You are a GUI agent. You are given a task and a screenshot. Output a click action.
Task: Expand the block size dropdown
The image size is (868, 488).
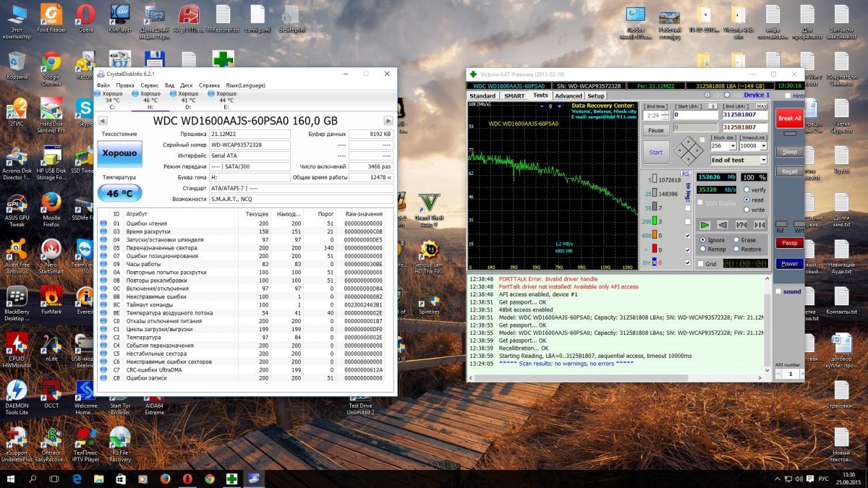(x=733, y=145)
